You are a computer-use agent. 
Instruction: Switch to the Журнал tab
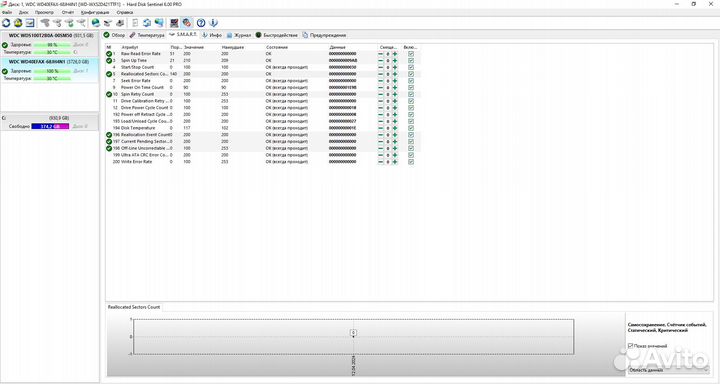tap(239, 35)
